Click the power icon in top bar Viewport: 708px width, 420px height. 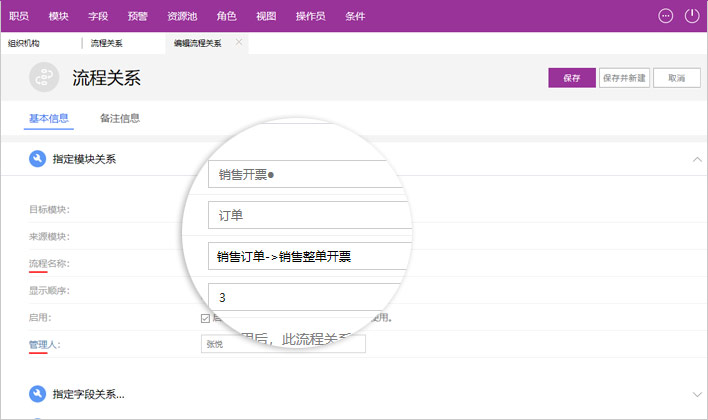692,16
